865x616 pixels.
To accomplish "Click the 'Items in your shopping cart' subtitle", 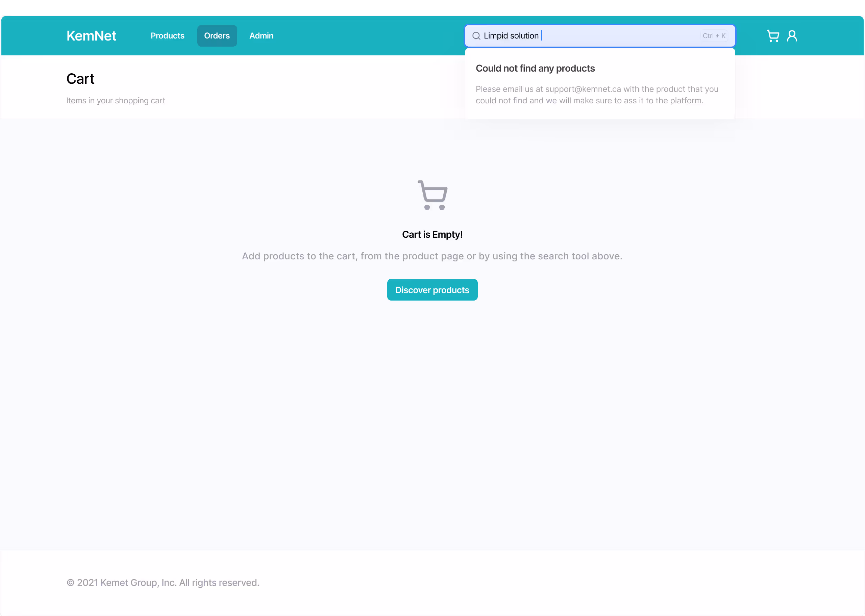I will coord(115,101).
